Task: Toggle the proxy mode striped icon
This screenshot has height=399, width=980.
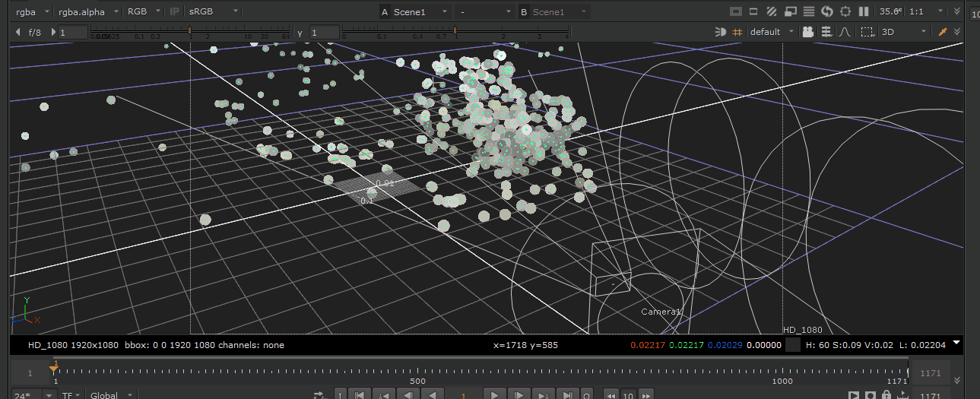Action: 772,11
